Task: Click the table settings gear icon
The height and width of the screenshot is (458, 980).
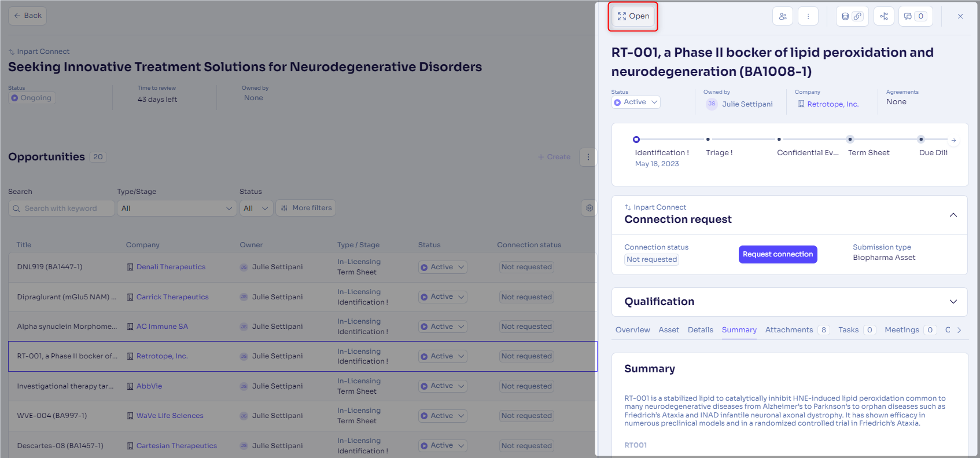Action: click(x=589, y=208)
